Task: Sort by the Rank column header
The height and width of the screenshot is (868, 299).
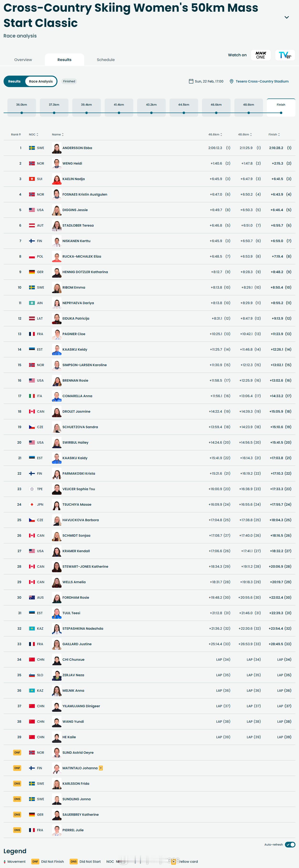Action: (16, 135)
